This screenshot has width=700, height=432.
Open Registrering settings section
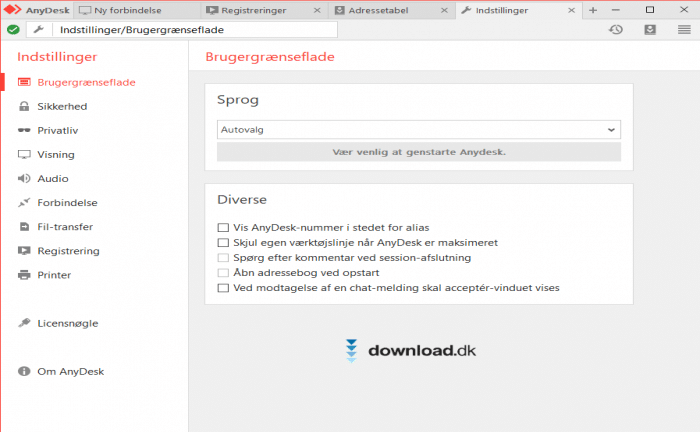[68, 251]
